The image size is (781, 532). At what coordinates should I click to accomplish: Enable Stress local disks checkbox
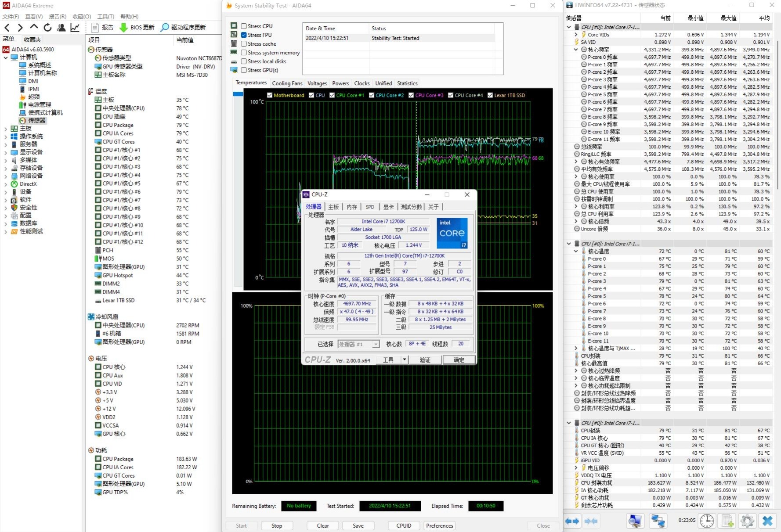point(244,61)
